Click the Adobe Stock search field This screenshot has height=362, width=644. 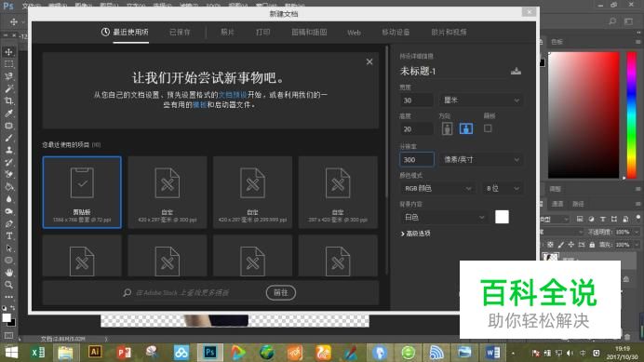[x=197, y=292]
